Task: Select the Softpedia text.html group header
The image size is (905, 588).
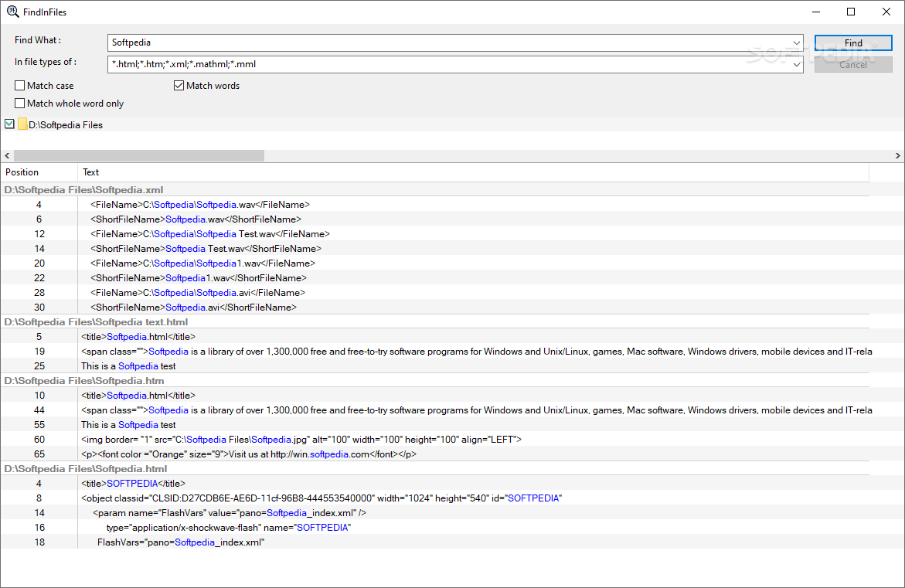Action: tap(435, 322)
